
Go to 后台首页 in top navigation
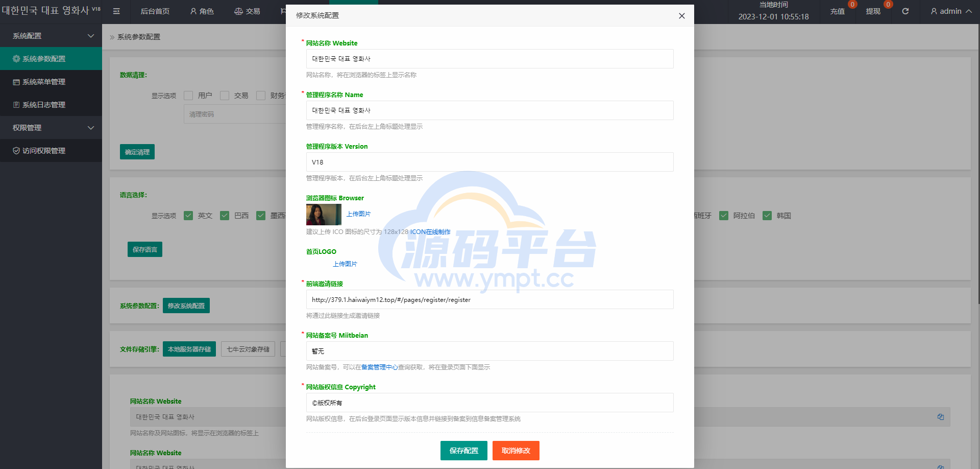point(155,11)
